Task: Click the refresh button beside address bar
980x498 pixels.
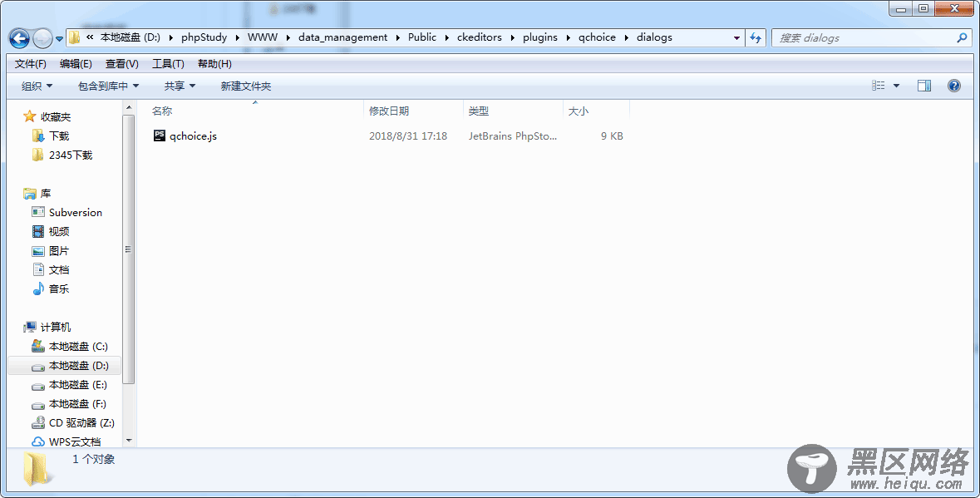Action: [756, 37]
